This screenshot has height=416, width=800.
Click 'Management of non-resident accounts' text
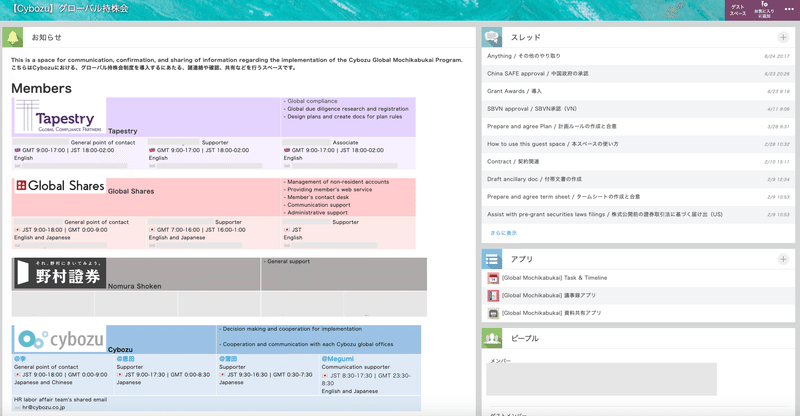click(338, 182)
